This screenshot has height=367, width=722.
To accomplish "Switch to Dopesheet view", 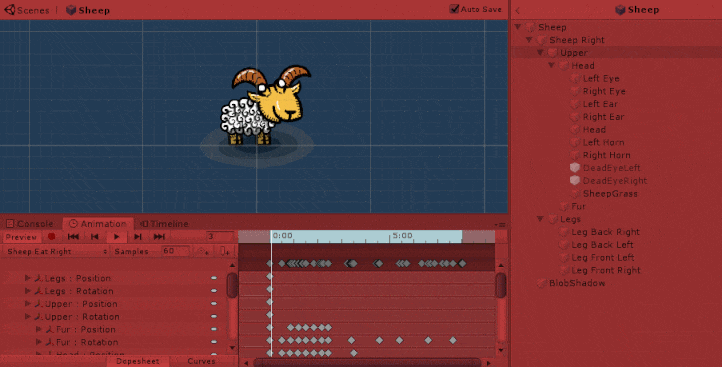I will pyautogui.click(x=138, y=361).
